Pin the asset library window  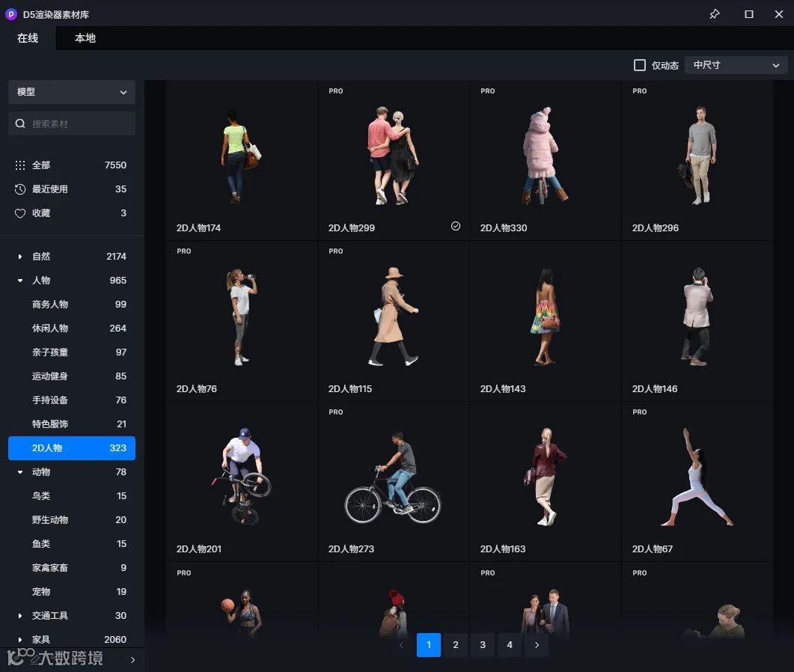click(714, 14)
